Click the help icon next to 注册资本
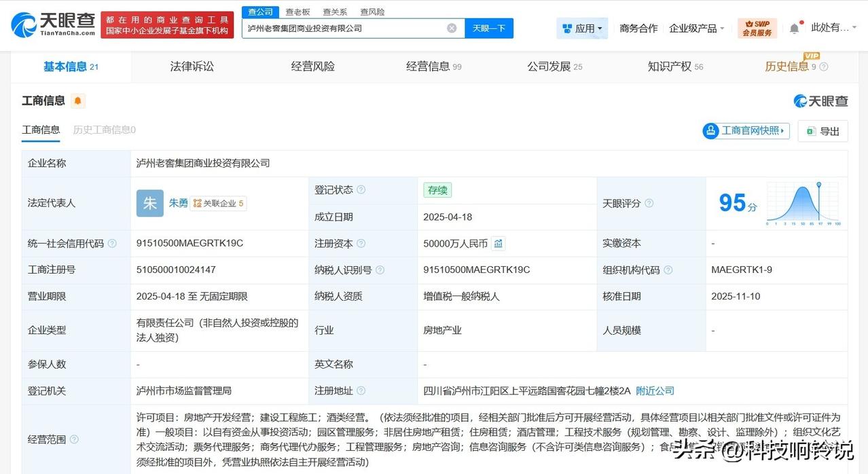868x474 pixels. pos(361,243)
